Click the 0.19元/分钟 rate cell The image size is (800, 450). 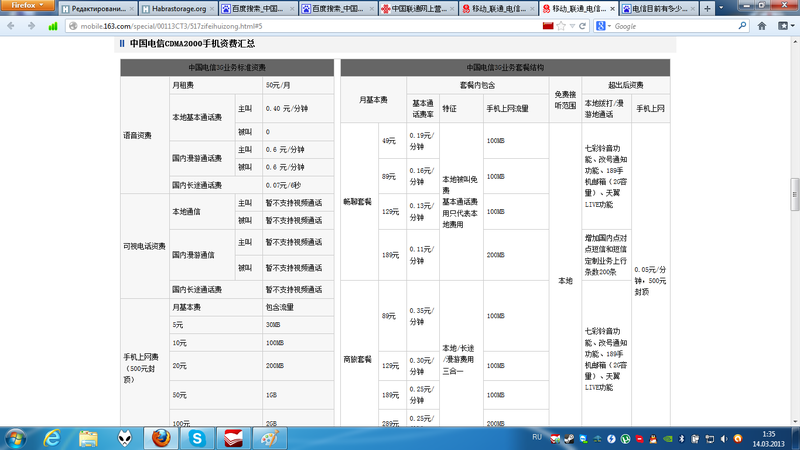click(x=422, y=141)
